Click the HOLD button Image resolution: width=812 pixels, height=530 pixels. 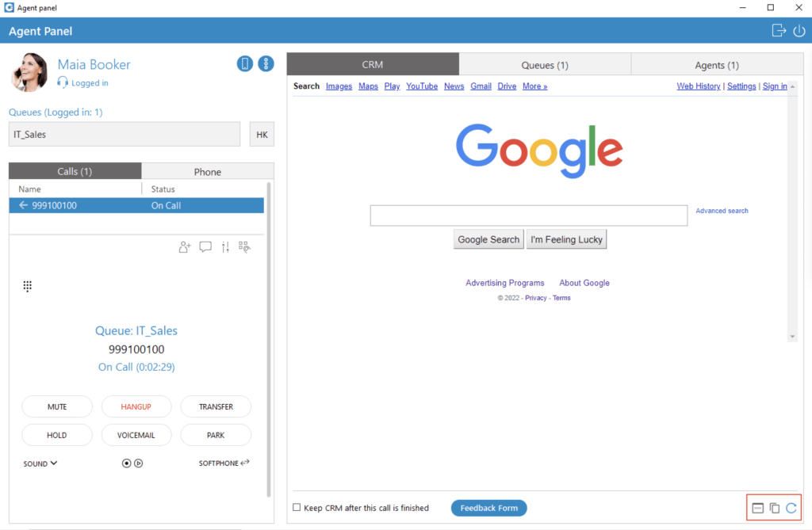(x=57, y=435)
